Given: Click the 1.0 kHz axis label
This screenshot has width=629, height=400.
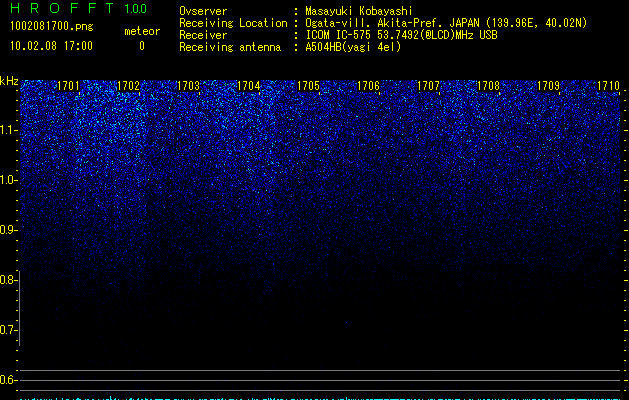Looking at the screenshot, I should point(8,181).
